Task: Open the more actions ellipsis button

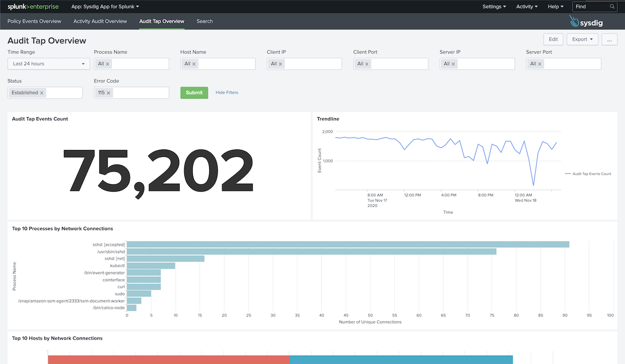Action: pos(609,40)
